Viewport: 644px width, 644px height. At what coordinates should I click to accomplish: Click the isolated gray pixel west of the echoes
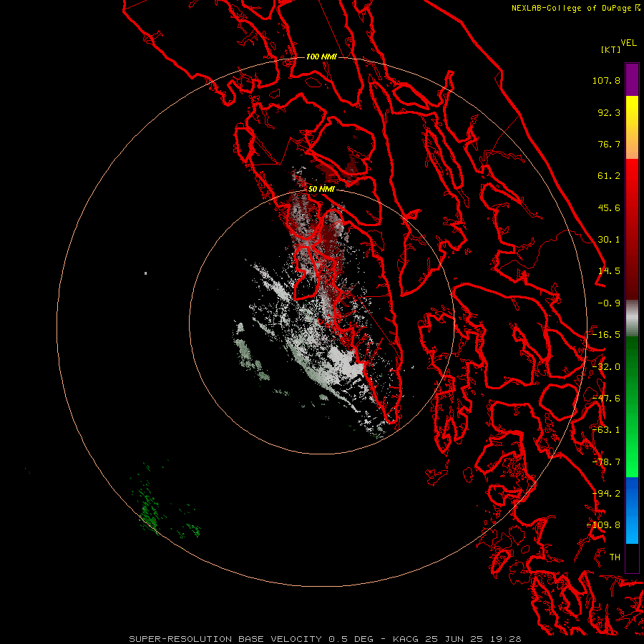[x=146, y=273]
